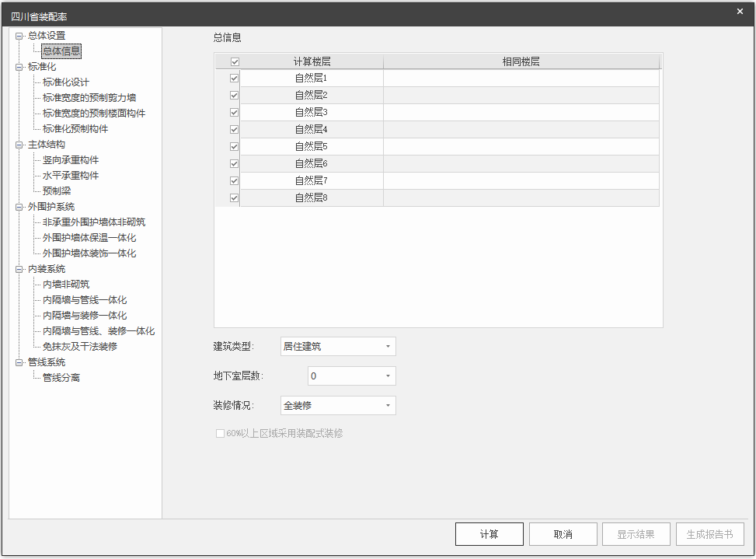Select 免抹灰及干法装修 item

pyautogui.click(x=80, y=347)
